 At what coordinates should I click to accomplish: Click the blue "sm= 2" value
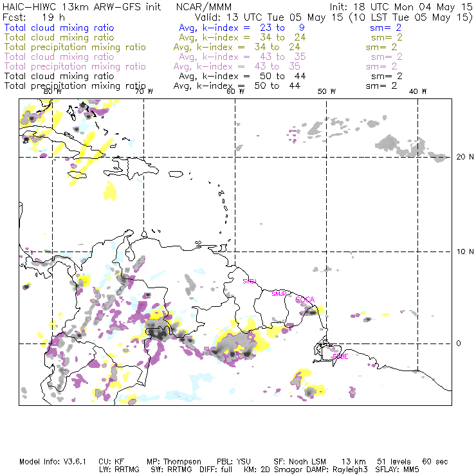385,28
